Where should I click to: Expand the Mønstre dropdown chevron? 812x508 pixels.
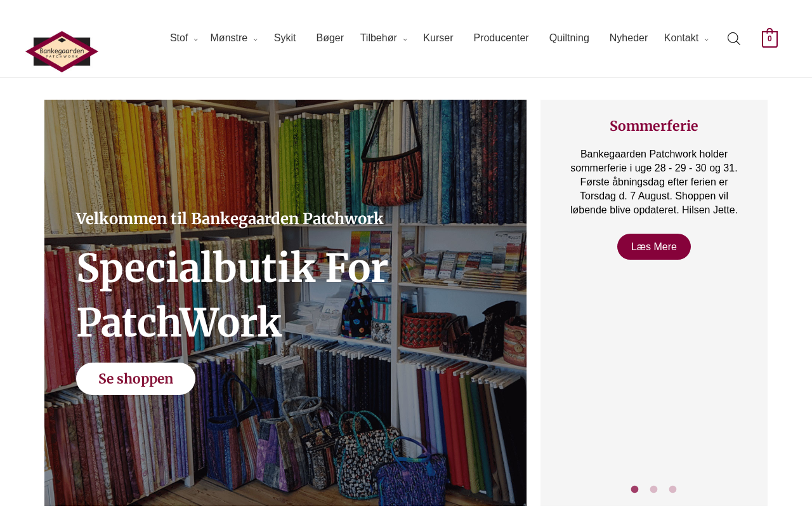pos(255,39)
